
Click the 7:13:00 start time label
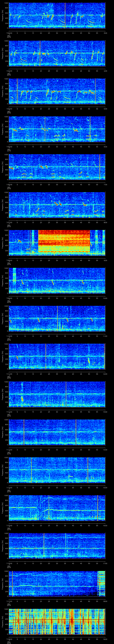click(9, 450)
